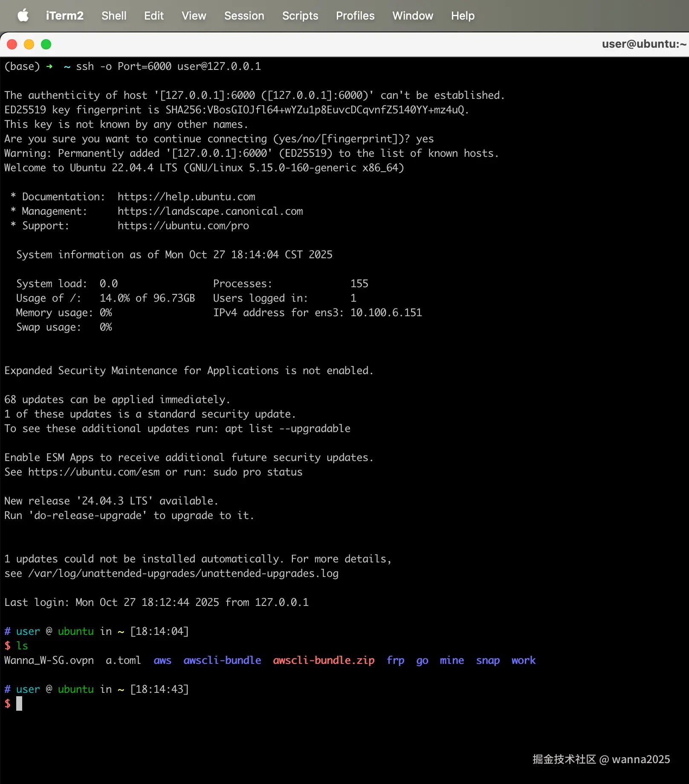Click the 'System information as of' date line

pyautogui.click(x=174, y=255)
